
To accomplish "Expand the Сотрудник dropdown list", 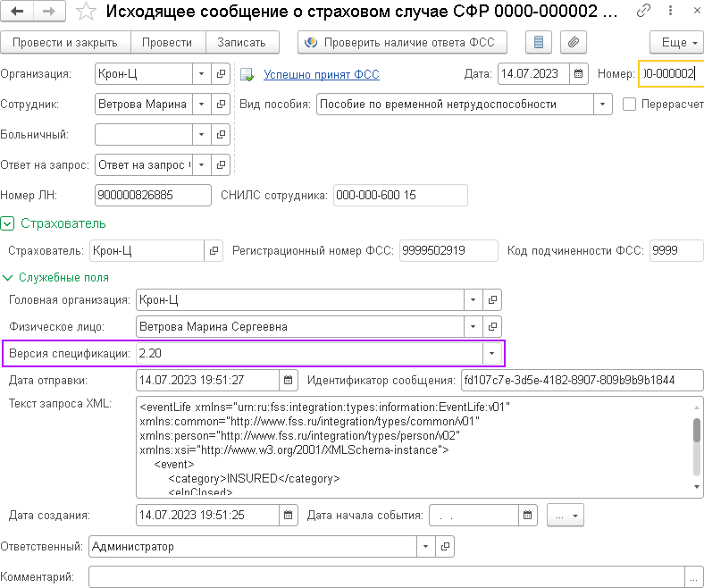I will point(202,105).
